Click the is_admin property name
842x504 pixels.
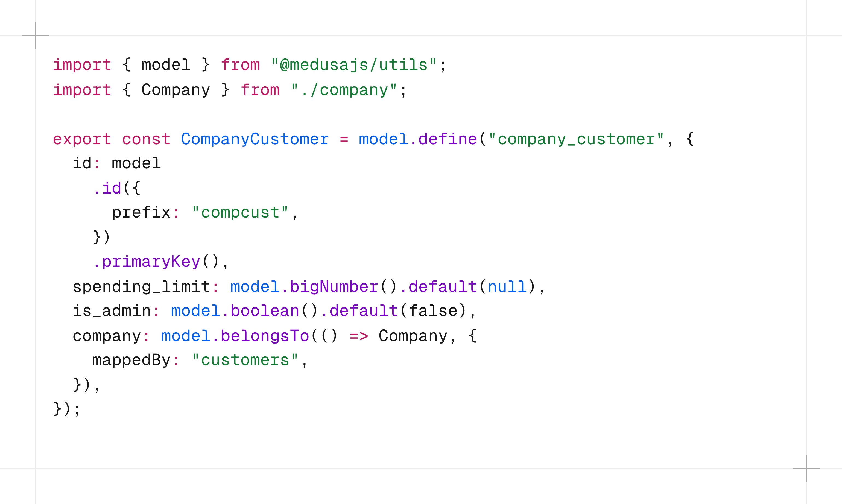tap(112, 311)
